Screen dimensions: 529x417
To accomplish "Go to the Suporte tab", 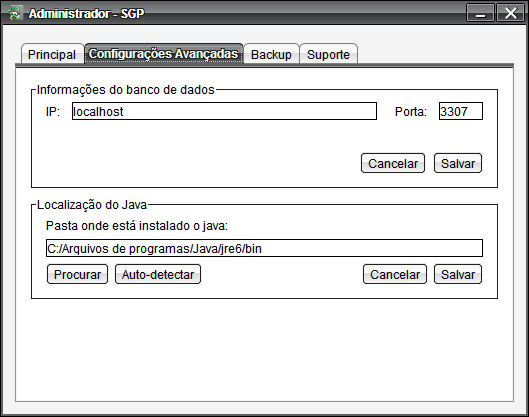I will (328, 54).
